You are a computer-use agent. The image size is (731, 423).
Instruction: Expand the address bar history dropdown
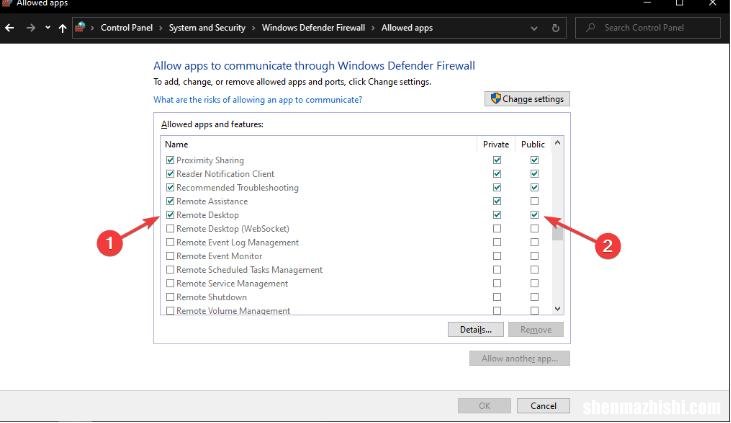point(534,28)
